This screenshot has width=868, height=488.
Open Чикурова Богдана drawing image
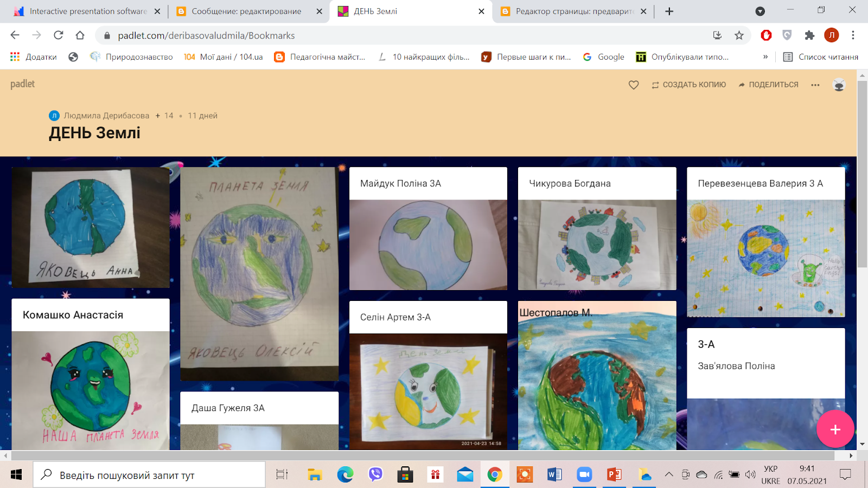[597, 245]
